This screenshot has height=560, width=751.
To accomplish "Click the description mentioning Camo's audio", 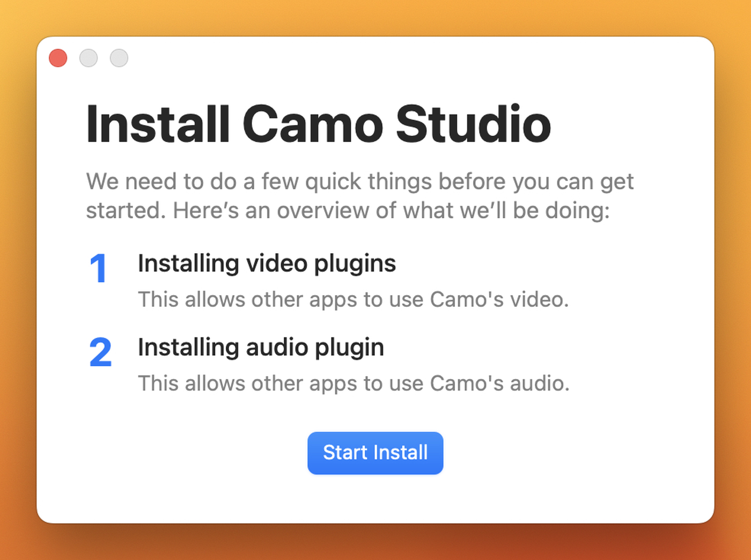I will 354,384.
